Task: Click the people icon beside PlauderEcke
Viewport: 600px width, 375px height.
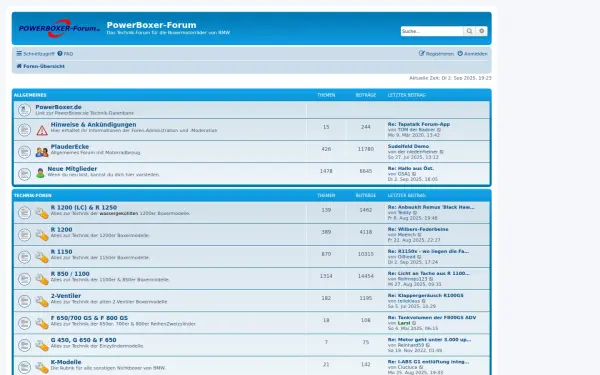Action: click(x=42, y=152)
